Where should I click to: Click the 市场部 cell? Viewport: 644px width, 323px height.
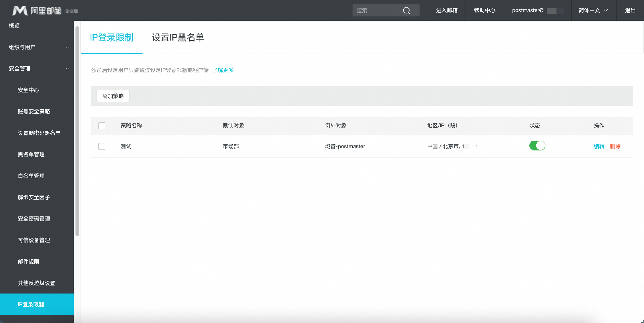[231, 146]
